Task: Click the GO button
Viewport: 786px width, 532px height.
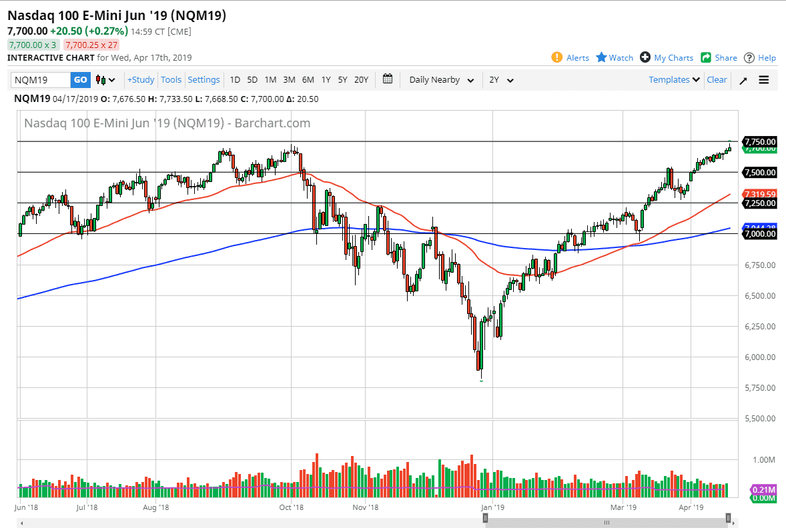Action: [x=79, y=79]
